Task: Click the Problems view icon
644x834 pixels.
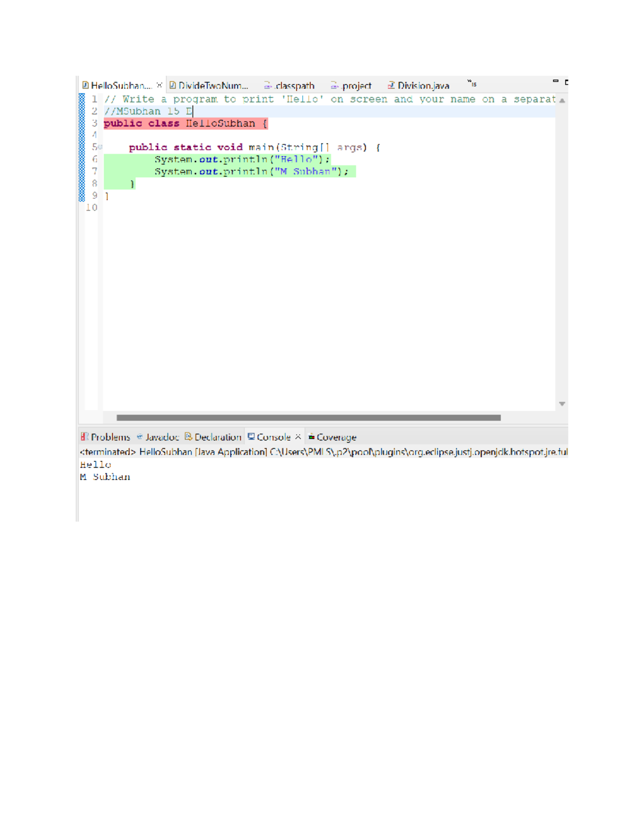Action: pyautogui.click(x=84, y=437)
